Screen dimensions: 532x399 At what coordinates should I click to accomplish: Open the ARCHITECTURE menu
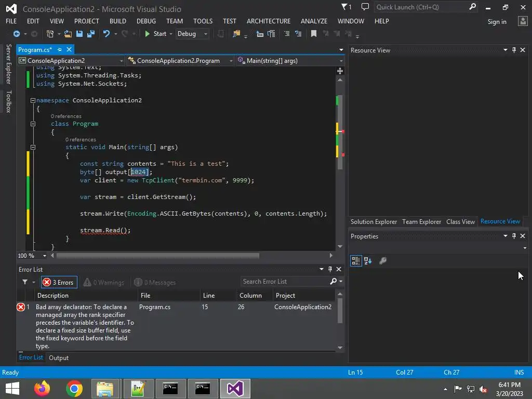pyautogui.click(x=269, y=21)
